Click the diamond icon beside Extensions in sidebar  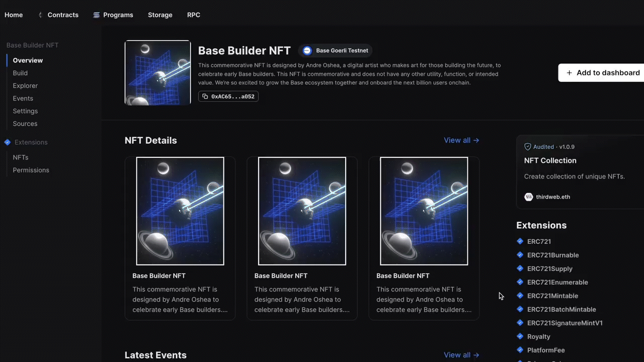point(7,142)
